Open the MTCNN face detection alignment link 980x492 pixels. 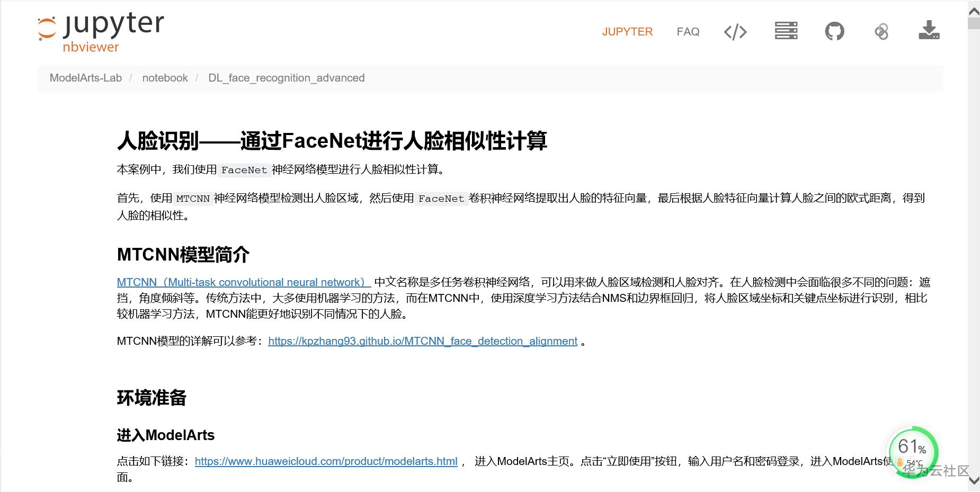(423, 341)
